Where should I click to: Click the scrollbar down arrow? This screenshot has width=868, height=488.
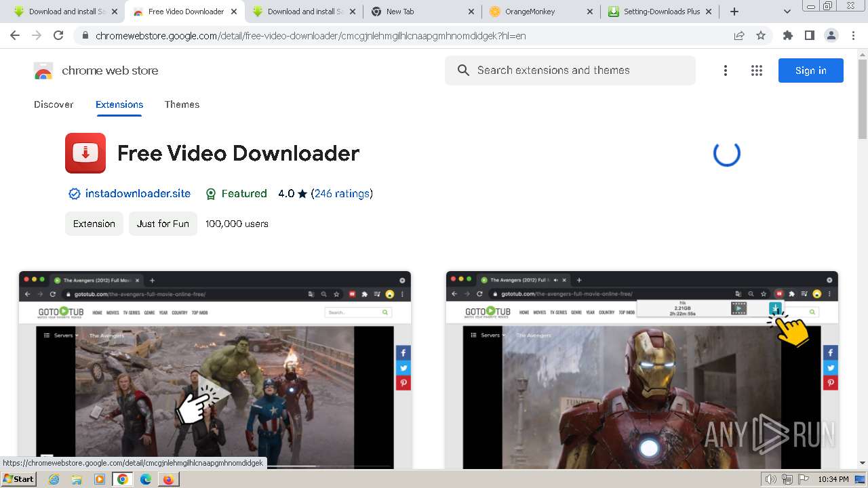[x=863, y=464]
